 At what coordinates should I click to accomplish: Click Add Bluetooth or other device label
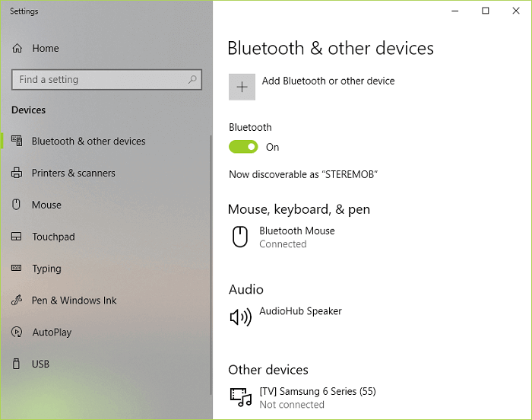click(328, 81)
